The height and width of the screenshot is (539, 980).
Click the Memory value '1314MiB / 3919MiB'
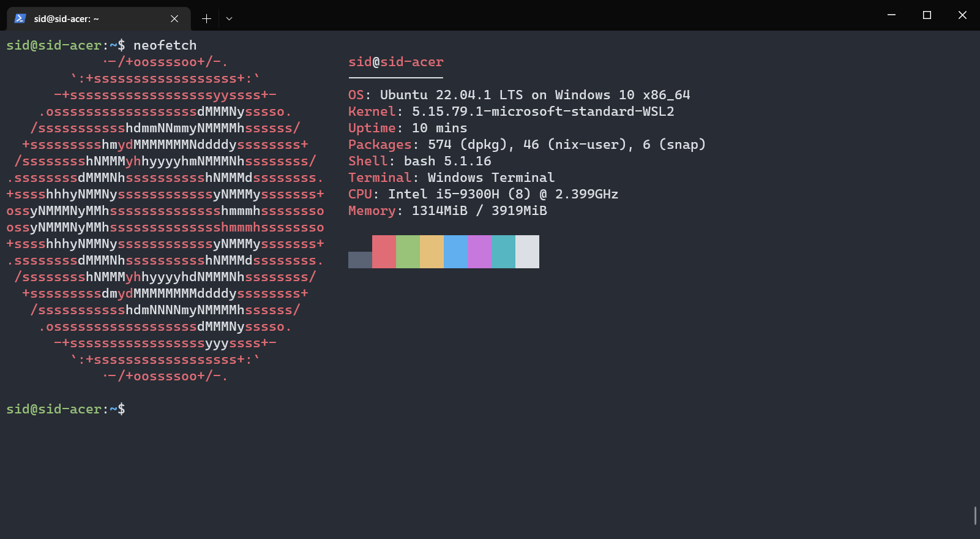coord(479,211)
